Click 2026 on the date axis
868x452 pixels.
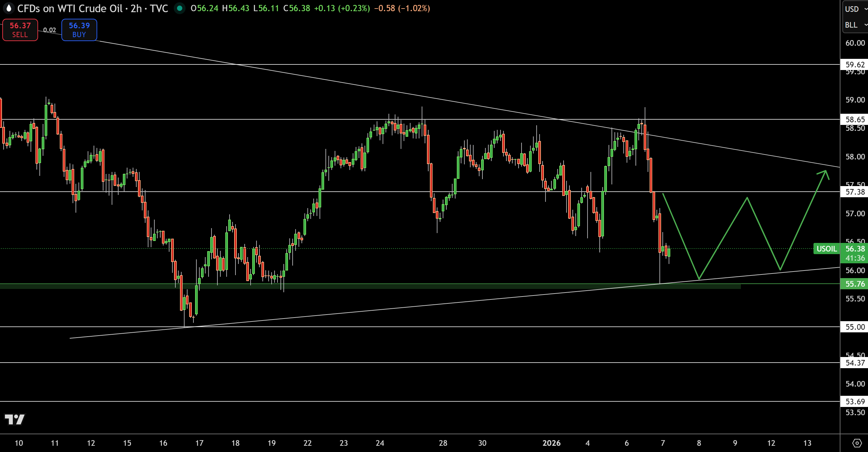tap(552, 443)
